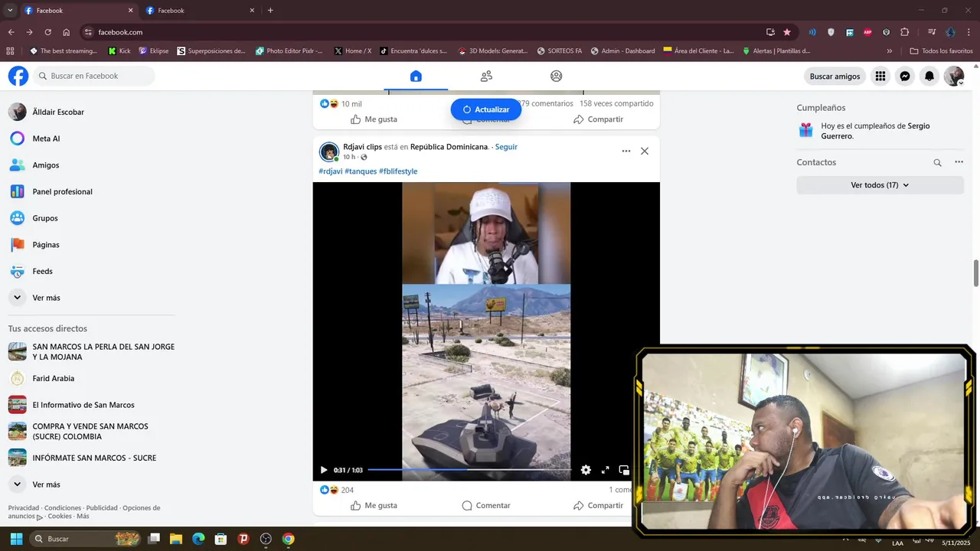
Task: Hide the Rdjavi clips post with X
Action: (645, 152)
